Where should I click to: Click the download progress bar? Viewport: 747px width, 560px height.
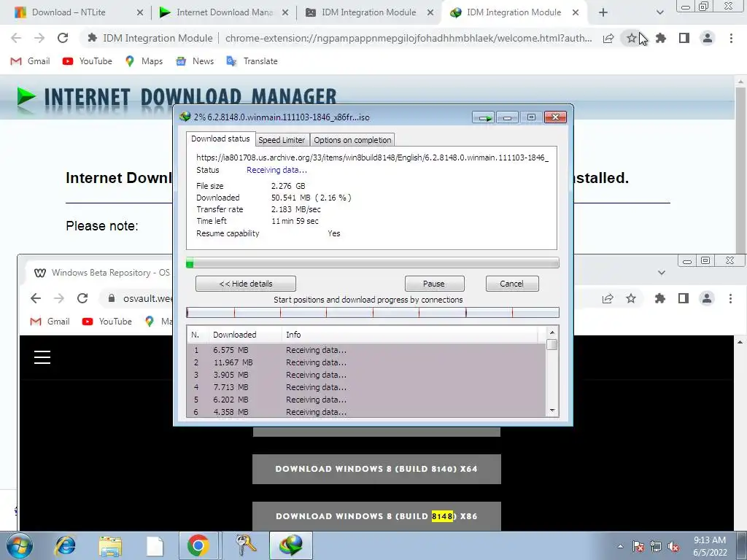coord(373,262)
